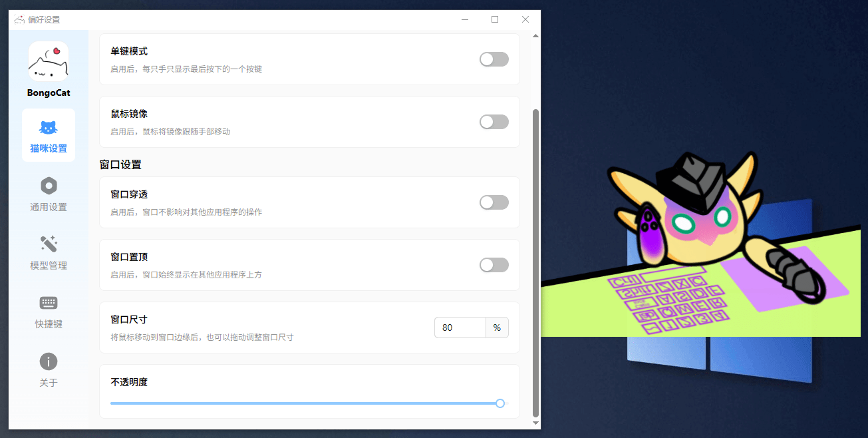Viewport: 868px width, 438px height.
Task: Click the % suffix next to window size
Action: pyautogui.click(x=497, y=328)
